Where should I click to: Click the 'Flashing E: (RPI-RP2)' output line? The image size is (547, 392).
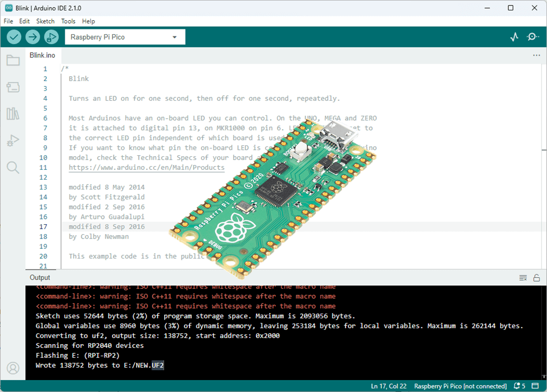[x=77, y=356]
